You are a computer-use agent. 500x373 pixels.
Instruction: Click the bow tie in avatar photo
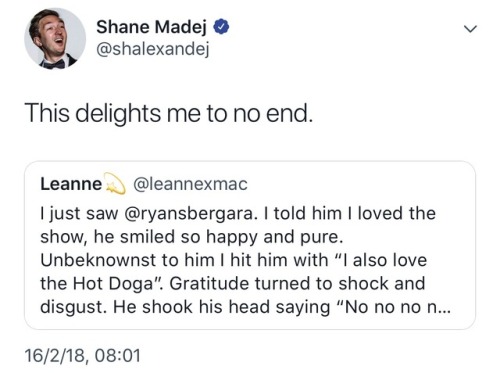pyautogui.click(x=54, y=63)
